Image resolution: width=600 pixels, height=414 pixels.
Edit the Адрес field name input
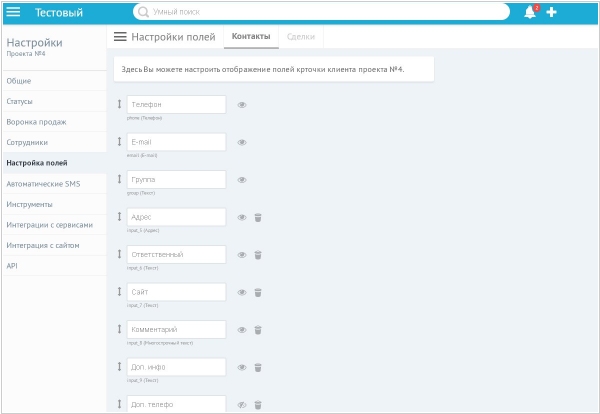click(176, 217)
